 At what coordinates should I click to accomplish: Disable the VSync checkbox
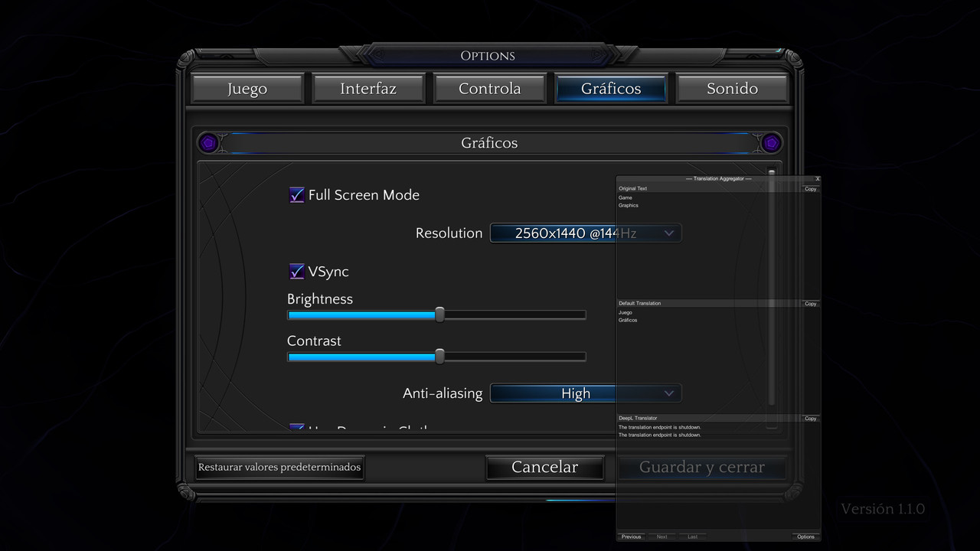click(297, 272)
